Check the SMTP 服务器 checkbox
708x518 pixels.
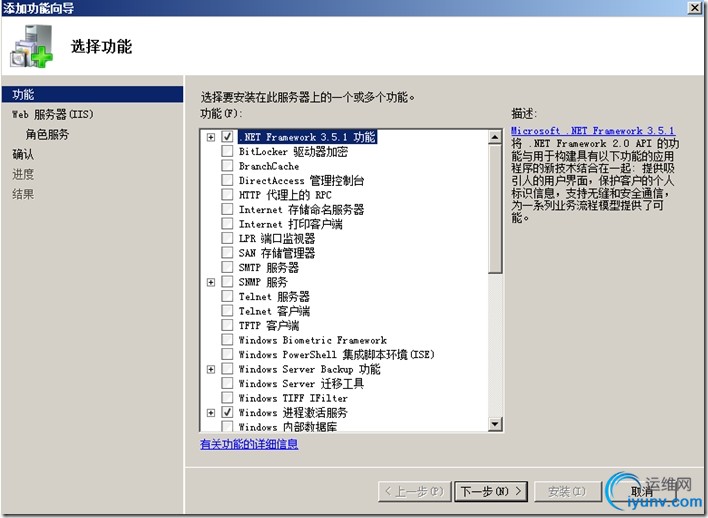pyautogui.click(x=227, y=267)
